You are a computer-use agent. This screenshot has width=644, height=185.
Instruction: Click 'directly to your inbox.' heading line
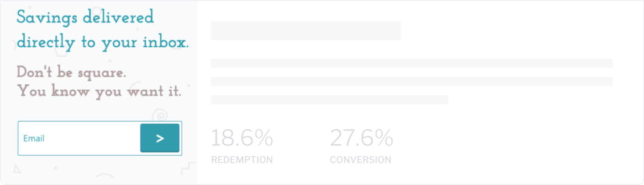pyautogui.click(x=102, y=43)
